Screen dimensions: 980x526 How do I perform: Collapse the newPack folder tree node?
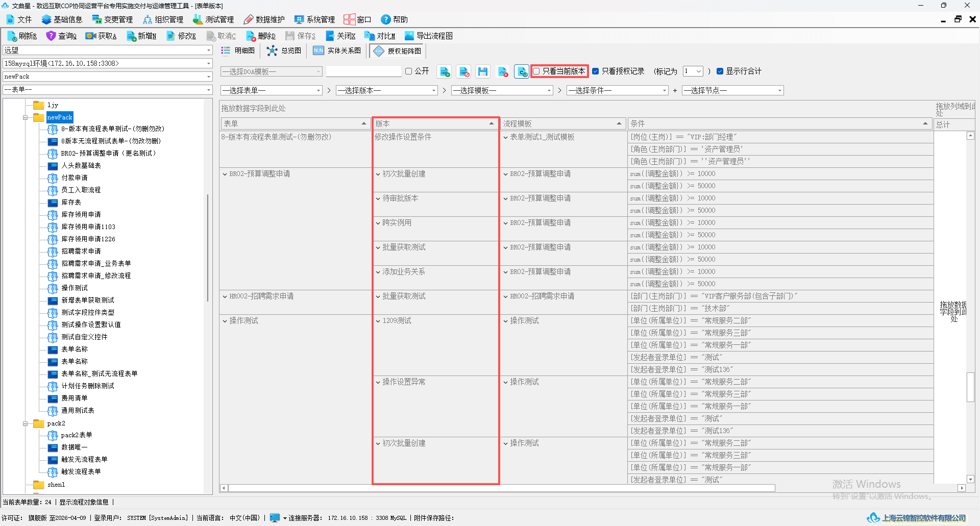coord(25,117)
